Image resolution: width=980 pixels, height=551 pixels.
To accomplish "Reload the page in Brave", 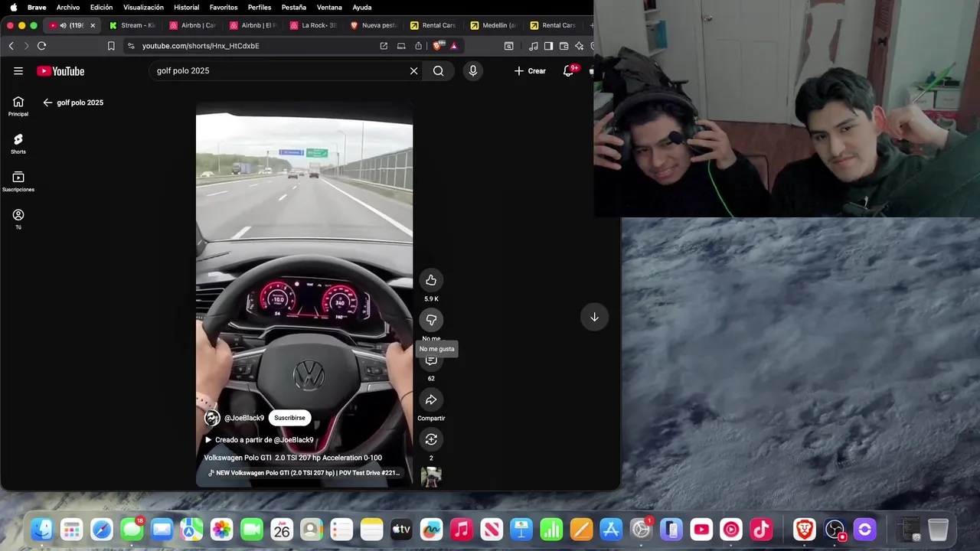I will (x=41, y=46).
